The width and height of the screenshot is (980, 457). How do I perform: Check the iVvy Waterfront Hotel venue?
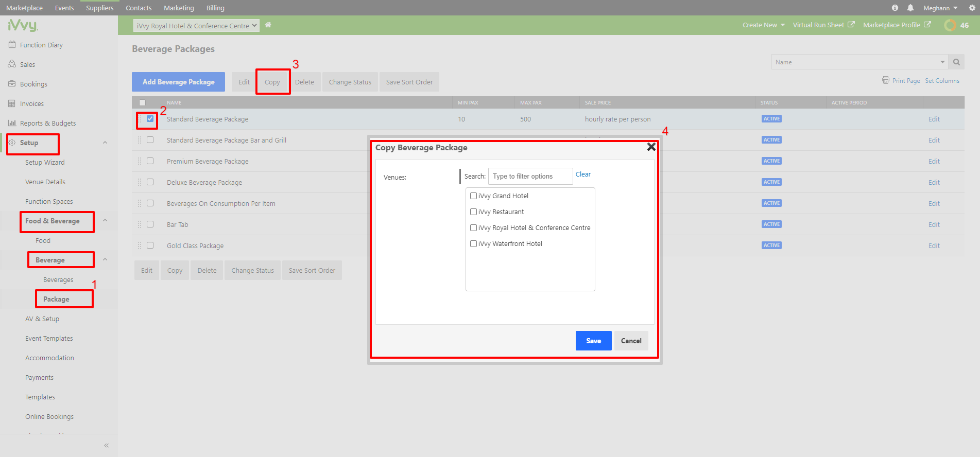tap(473, 243)
